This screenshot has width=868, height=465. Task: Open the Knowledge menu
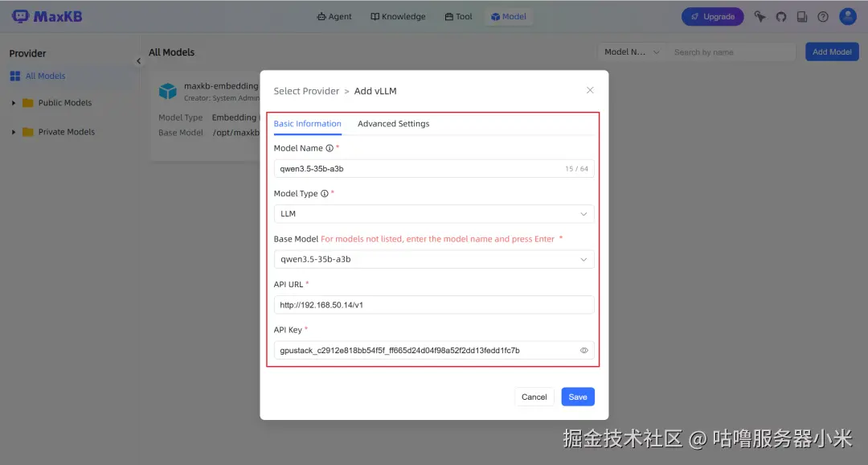398,17
